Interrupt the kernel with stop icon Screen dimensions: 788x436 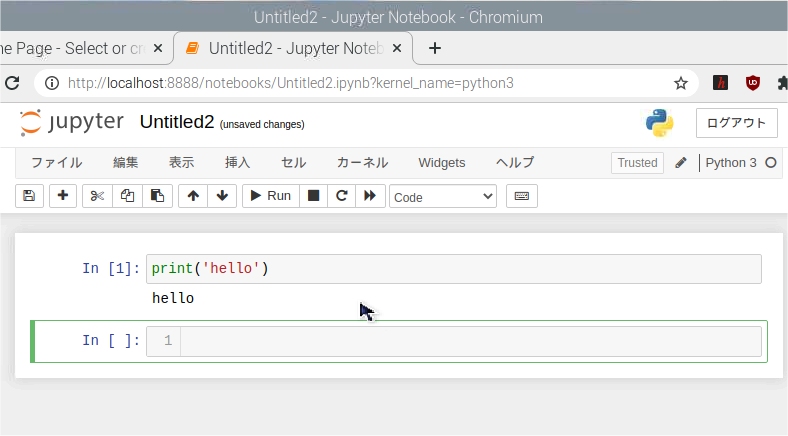click(x=314, y=196)
